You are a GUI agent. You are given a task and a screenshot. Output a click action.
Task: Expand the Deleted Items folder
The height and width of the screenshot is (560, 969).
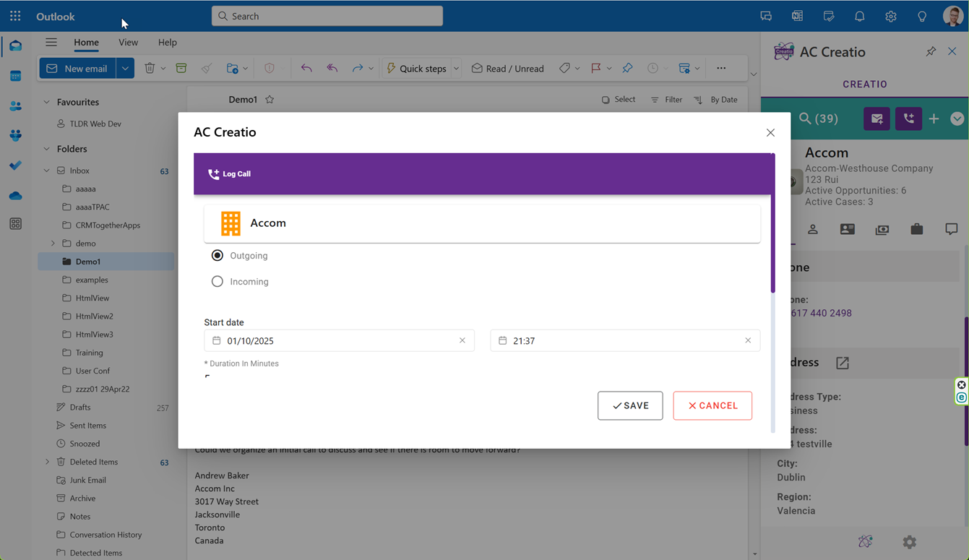click(x=47, y=462)
